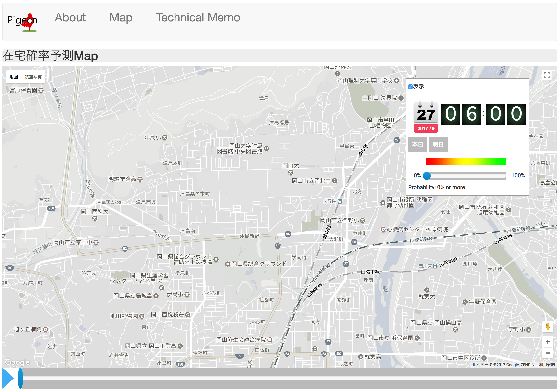Click the 岡山西税務署 marker icon
Viewport: 560px width, 392px height.
pyautogui.click(x=188, y=315)
